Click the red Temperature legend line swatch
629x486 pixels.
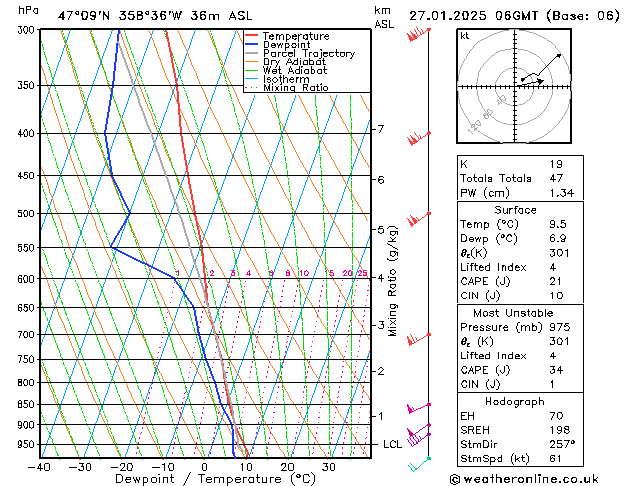click(252, 36)
